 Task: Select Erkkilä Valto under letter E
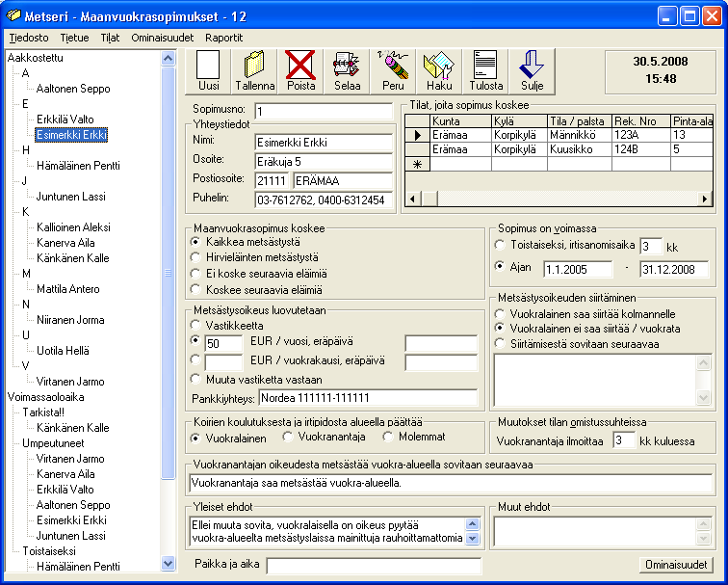(x=65, y=120)
